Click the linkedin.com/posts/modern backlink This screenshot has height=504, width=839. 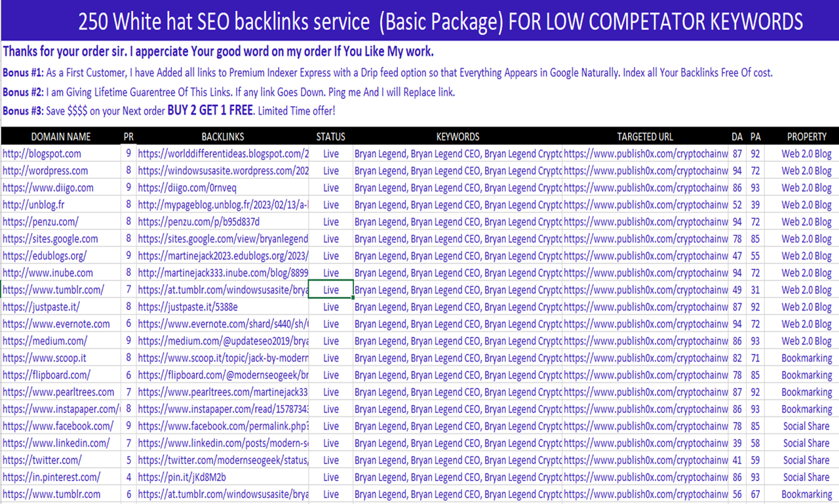pyautogui.click(x=224, y=443)
